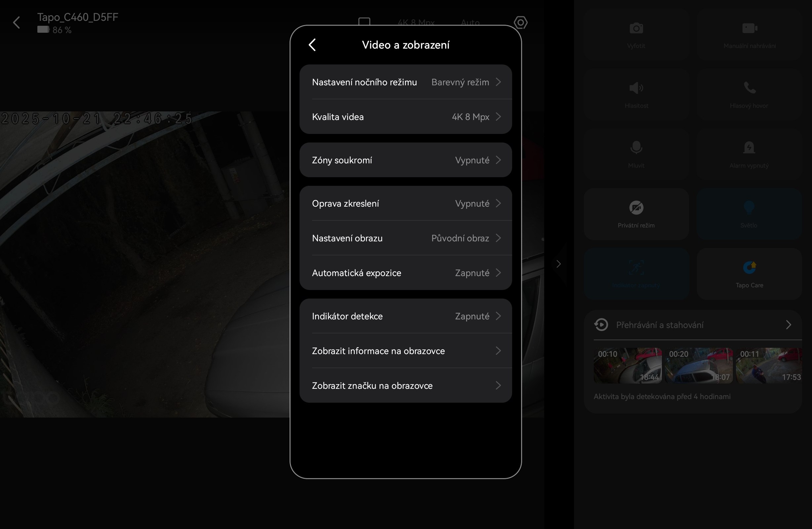This screenshot has height=529, width=812.
Task: Open camera settings gear icon
Action: pyautogui.click(x=520, y=23)
